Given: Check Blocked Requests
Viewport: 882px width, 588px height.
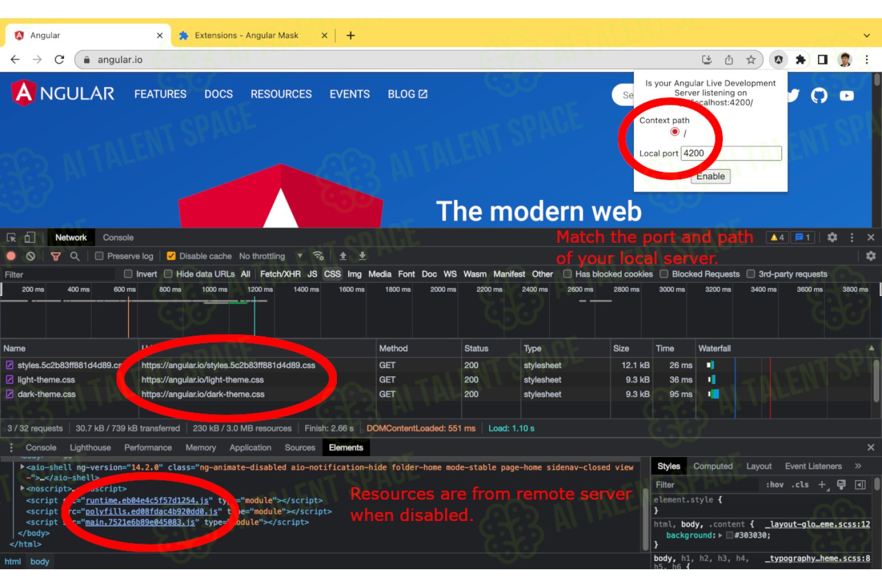Looking at the screenshot, I should [x=664, y=274].
